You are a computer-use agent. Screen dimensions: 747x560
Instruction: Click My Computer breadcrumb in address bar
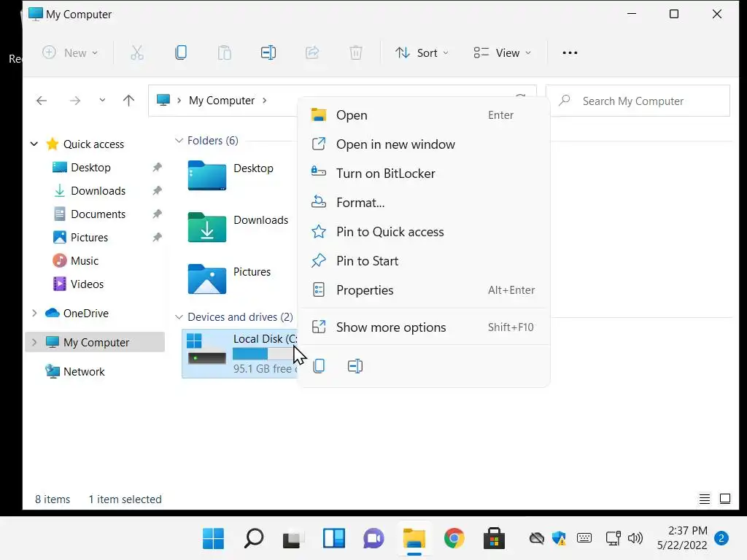click(x=222, y=101)
